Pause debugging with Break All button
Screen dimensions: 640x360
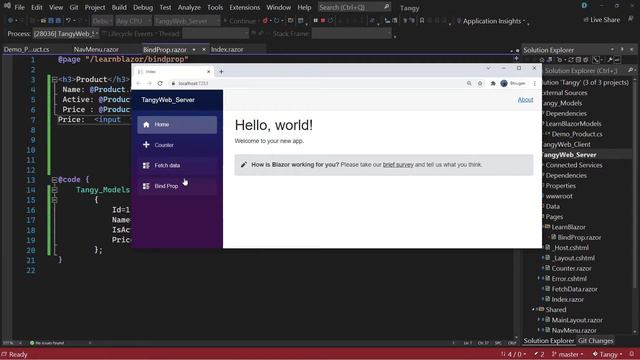pos(316,20)
